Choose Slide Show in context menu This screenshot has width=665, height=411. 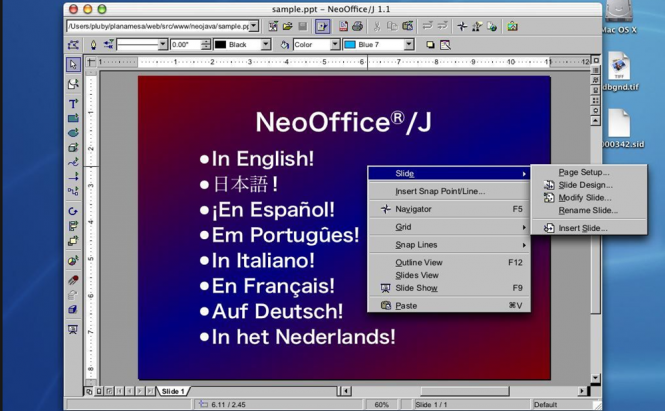(x=449, y=288)
